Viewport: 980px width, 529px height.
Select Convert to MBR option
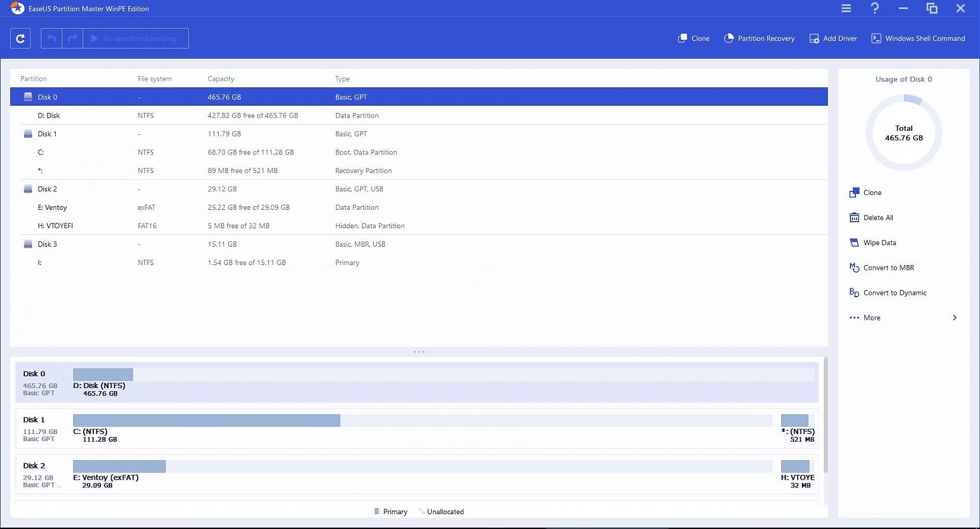coord(881,267)
